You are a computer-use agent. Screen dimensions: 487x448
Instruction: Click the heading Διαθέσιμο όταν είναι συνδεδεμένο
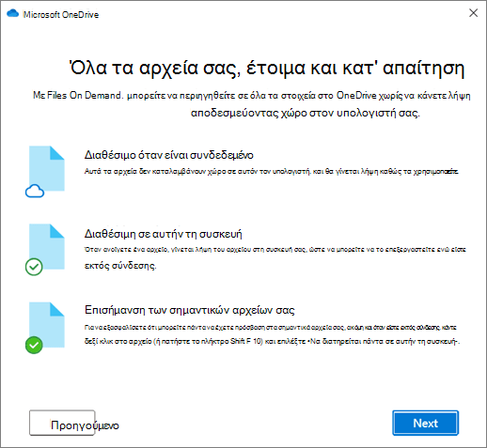pyautogui.click(x=169, y=155)
